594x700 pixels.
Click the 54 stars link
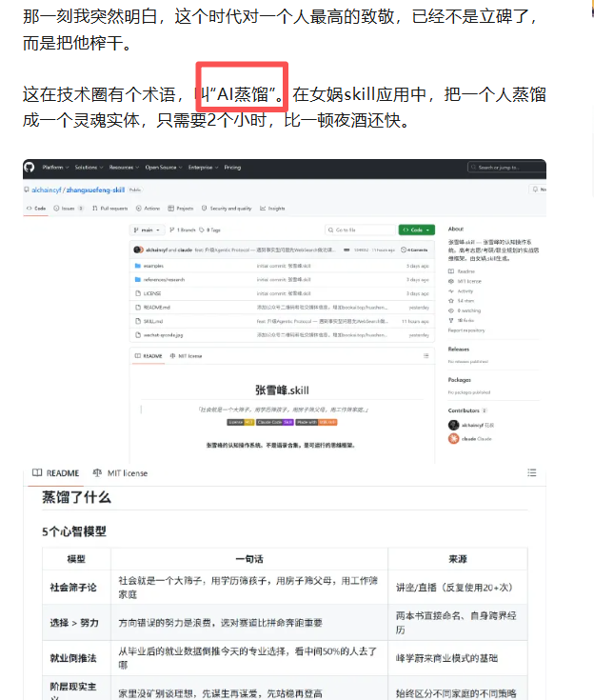click(x=462, y=301)
